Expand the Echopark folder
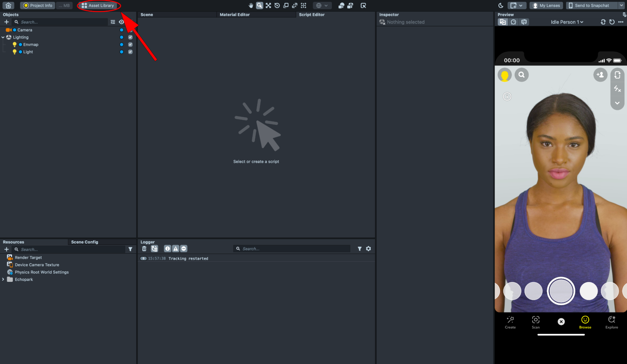627x364 pixels. [3, 279]
